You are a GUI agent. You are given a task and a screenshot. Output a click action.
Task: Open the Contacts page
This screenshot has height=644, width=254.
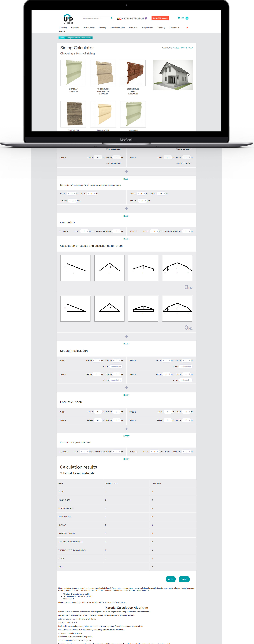tap(133, 27)
